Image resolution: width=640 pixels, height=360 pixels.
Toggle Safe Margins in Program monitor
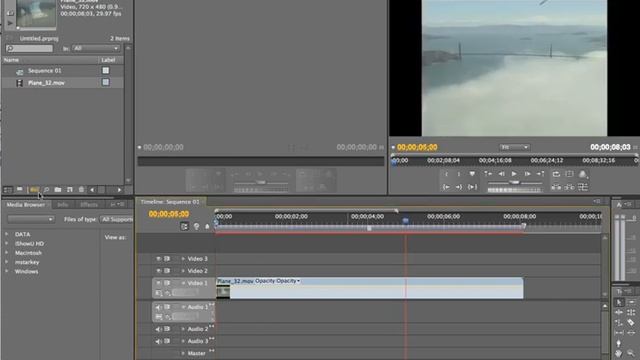pyautogui.click(x=569, y=174)
